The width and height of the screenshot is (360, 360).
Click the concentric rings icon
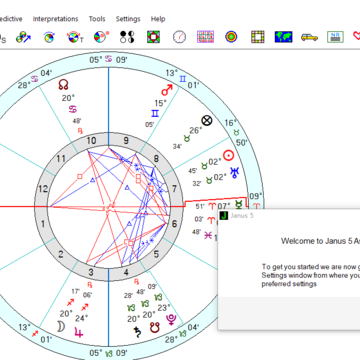[231, 37]
